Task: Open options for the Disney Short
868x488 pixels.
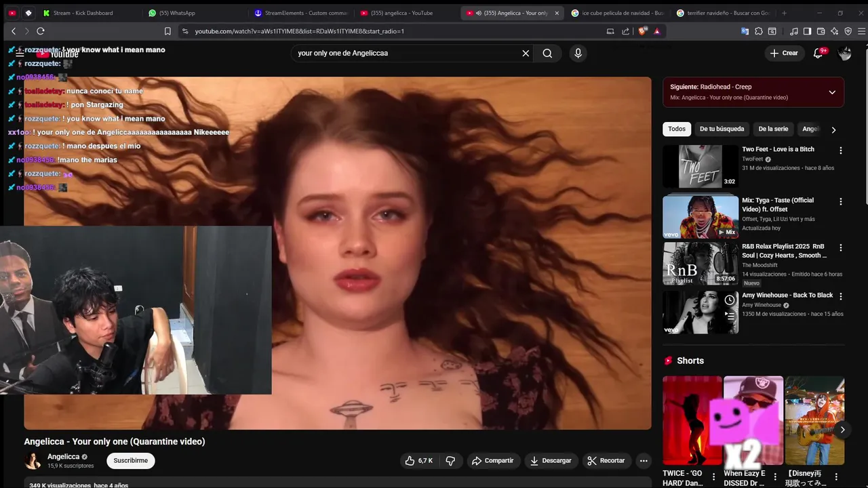Action: tap(836, 476)
